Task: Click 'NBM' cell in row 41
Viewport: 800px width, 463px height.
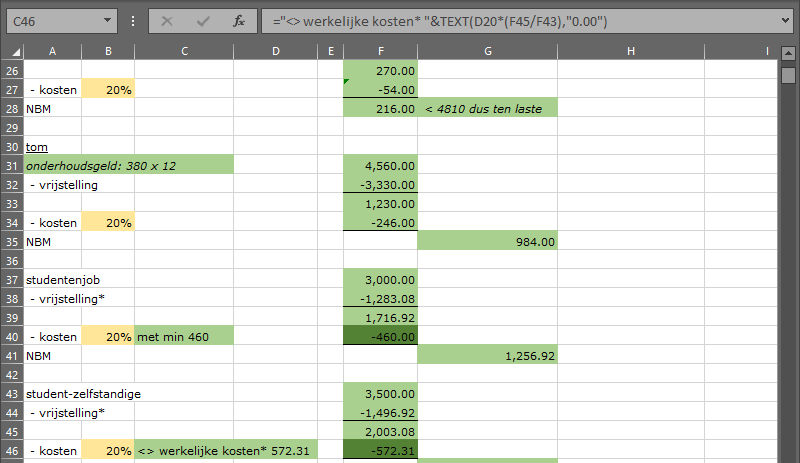Action: point(53,356)
